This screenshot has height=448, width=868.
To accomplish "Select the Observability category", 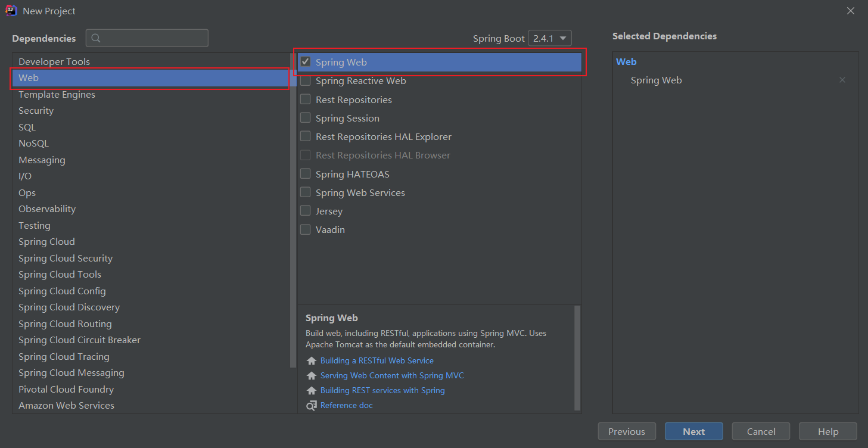I will [151, 209].
